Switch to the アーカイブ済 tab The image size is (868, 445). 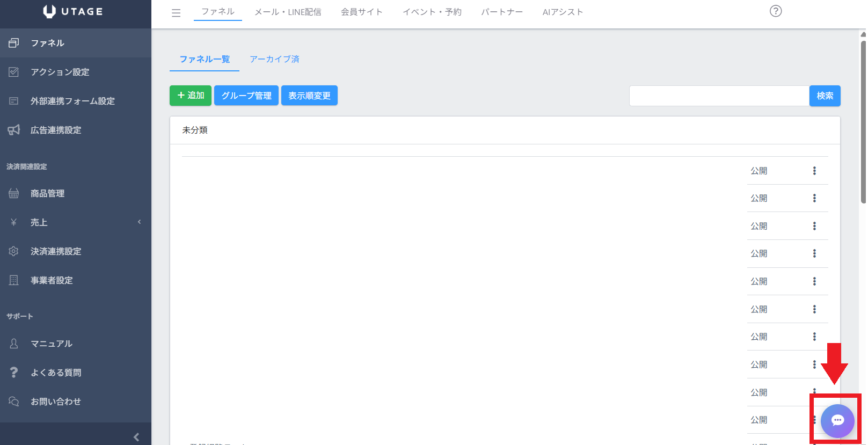point(274,59)
